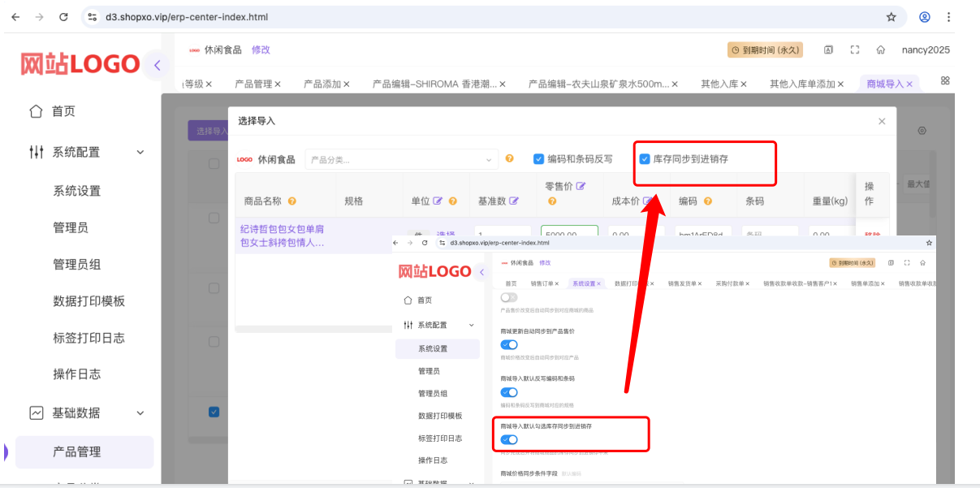Click edit icon next to 零售价 header
980x488 pixels.
581,187
